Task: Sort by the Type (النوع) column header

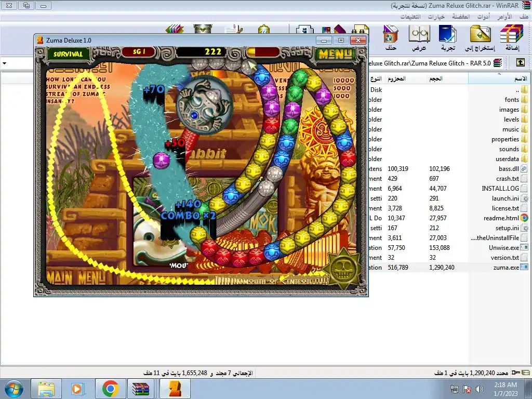Action: (376, 79)
